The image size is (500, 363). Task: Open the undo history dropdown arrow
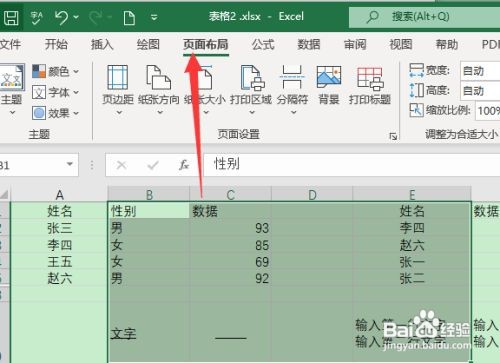coord(76,17)
